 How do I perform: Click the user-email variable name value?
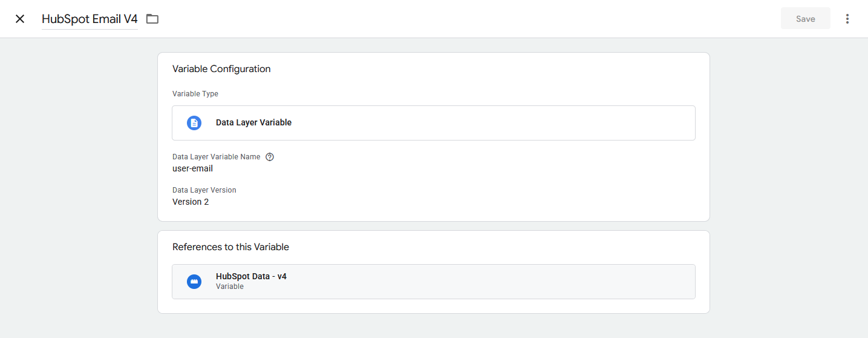192,169
